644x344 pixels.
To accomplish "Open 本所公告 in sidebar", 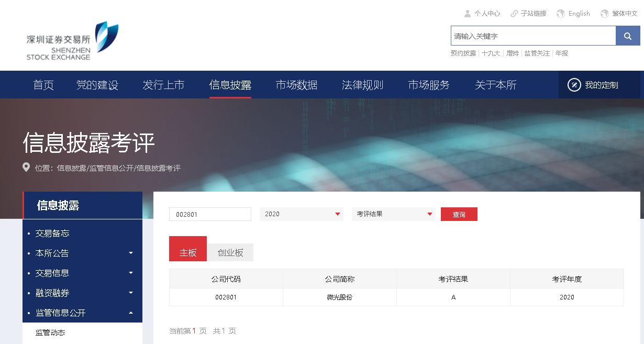I will click(52, 253).
